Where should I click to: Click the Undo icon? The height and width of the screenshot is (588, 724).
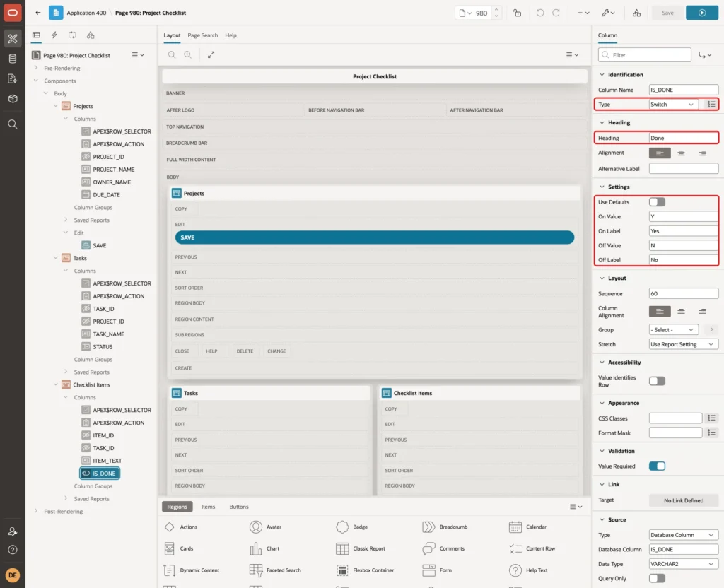[539, 13]
